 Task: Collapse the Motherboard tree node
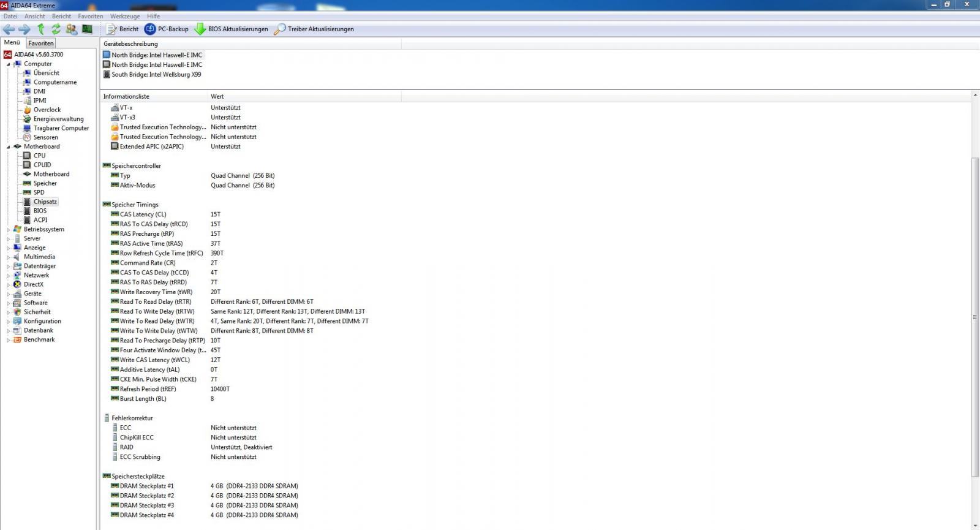click(9, 146)
